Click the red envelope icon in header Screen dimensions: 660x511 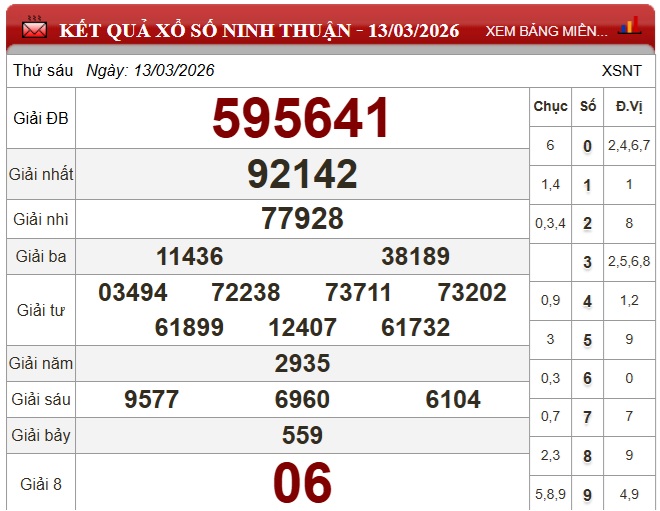click(34, 29)
